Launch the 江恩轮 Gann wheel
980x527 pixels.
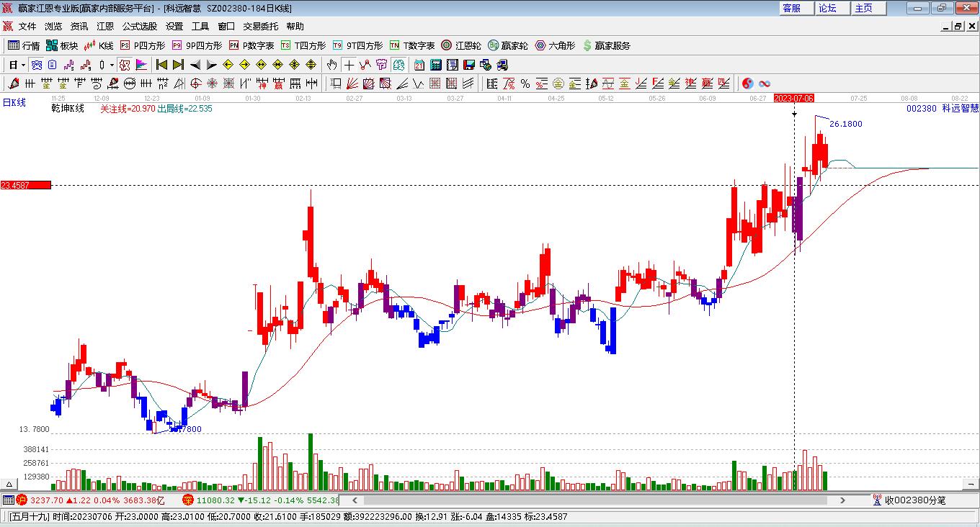[461, 45]
